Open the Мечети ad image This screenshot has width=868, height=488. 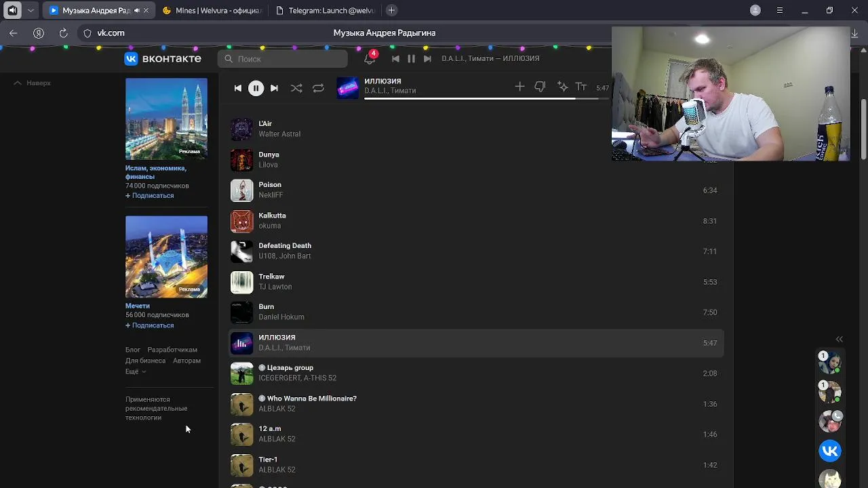click(166, 257)
